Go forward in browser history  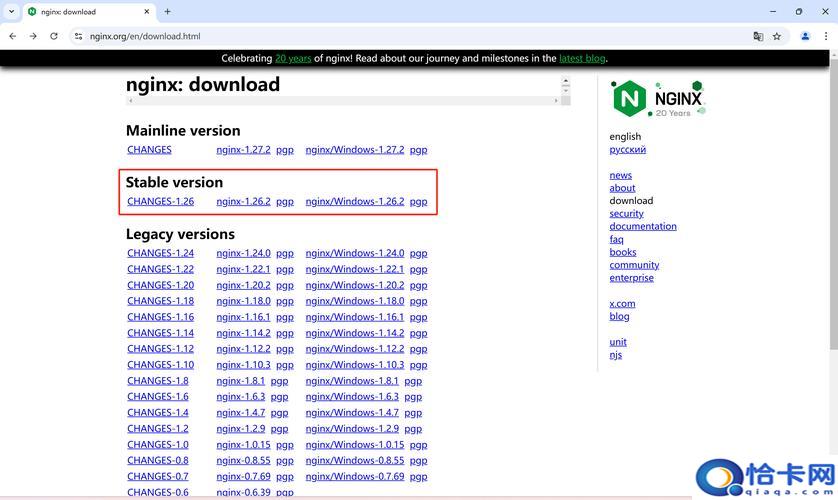tap(33, 36)
